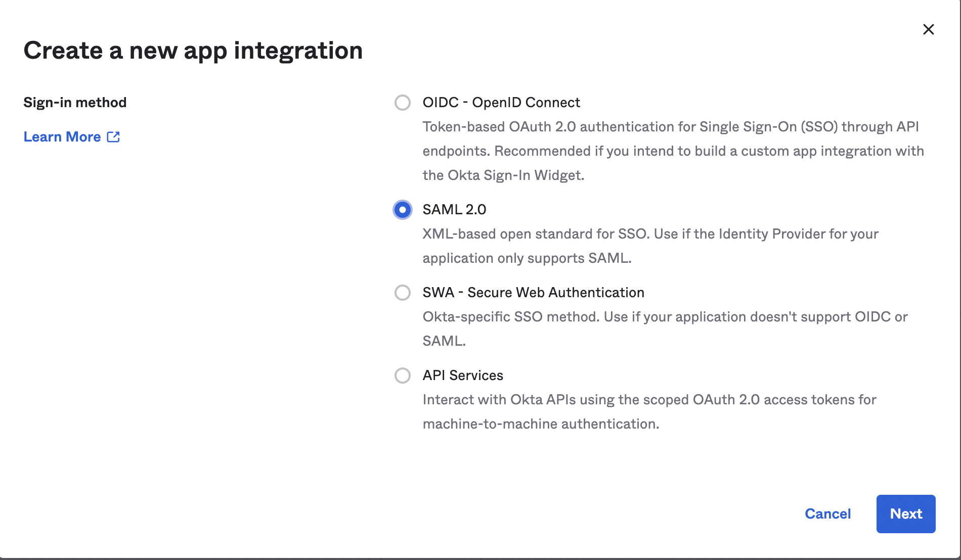Click the blue Next button
This screenshot has height=560, width=961.
pos(905,514)
